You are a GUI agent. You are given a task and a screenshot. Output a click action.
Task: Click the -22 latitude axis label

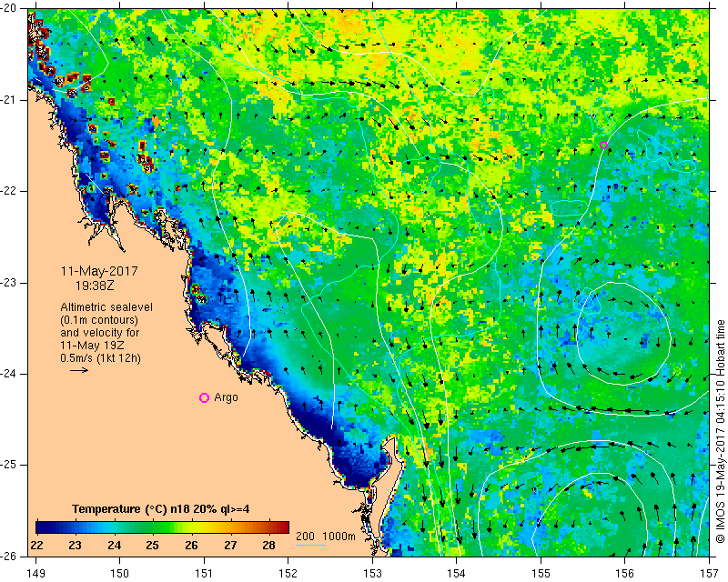coord(9,191)
